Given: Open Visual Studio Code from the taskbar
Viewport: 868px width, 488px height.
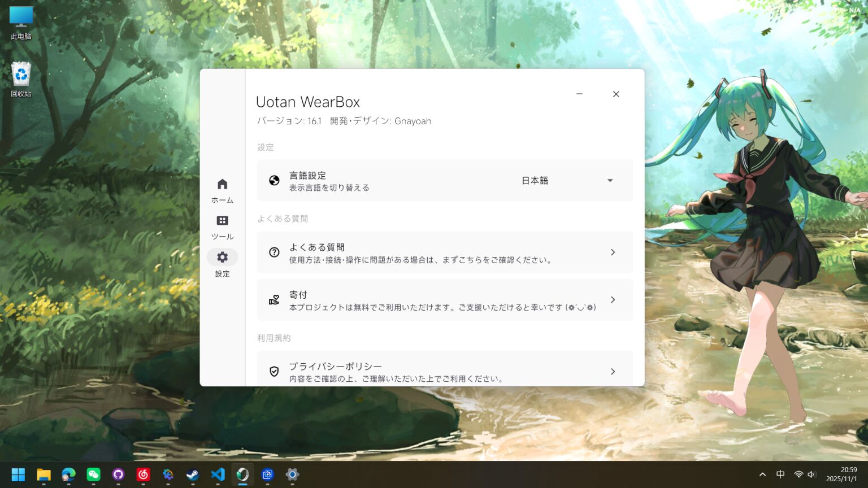Looking at the screenshot, I should 218,475.
